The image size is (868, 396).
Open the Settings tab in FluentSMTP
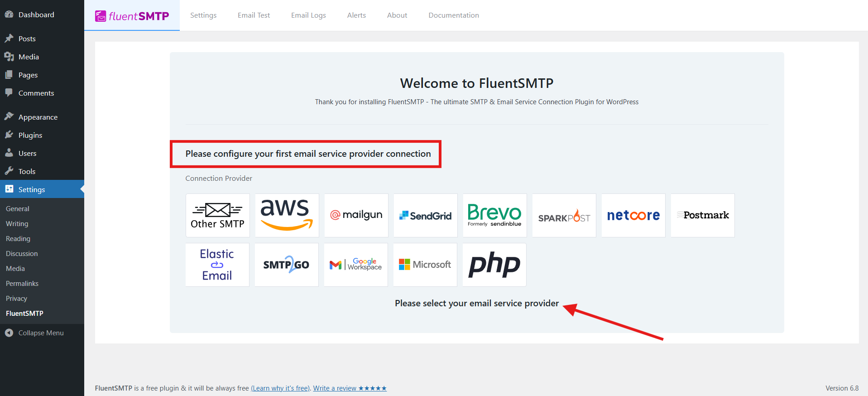(203, 15)
